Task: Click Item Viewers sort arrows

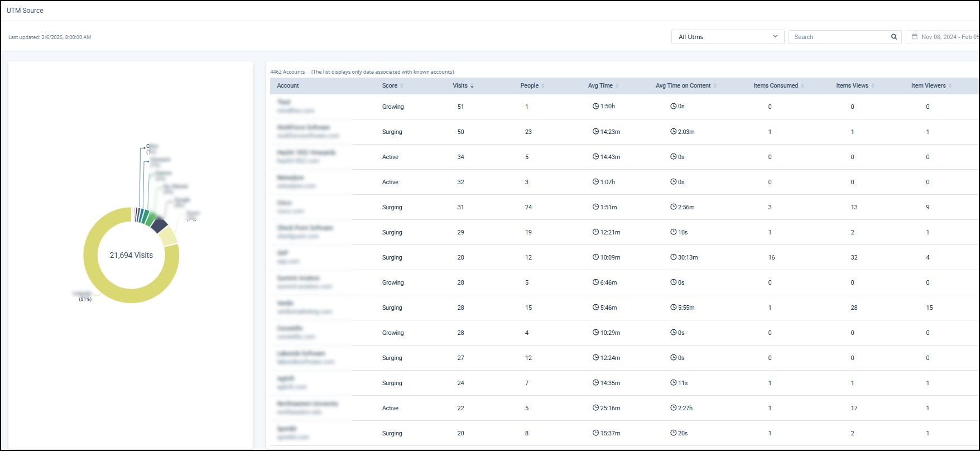Action: (x=950, y=86)
